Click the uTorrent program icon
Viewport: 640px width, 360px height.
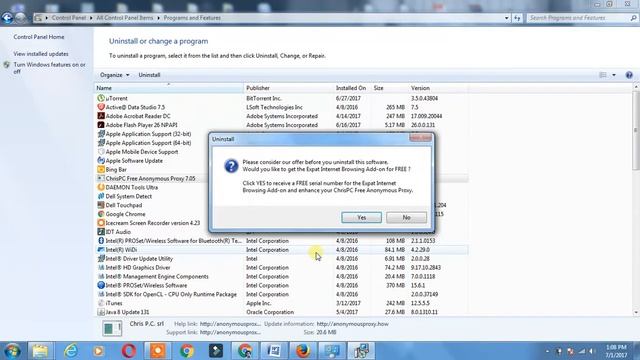coord(101,98)
